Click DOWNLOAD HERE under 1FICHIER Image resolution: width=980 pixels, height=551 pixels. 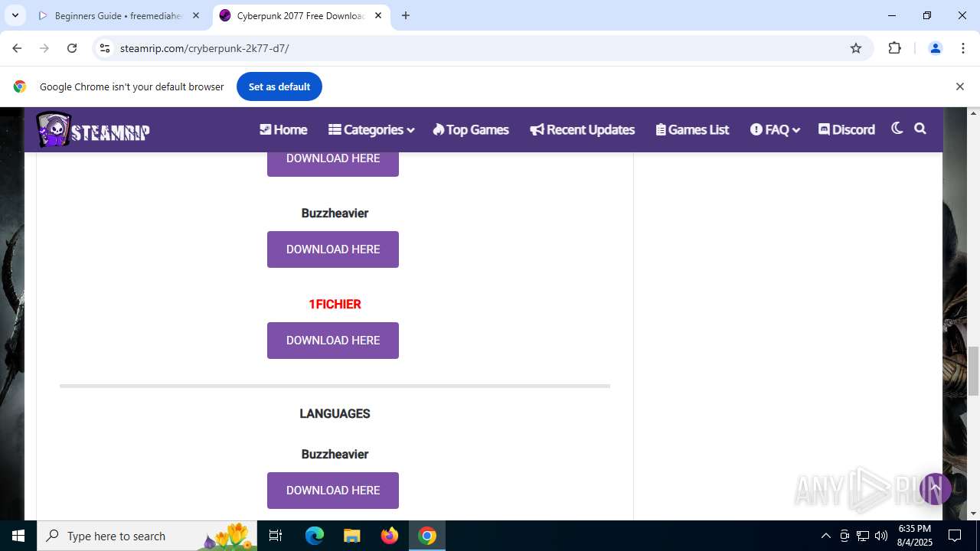333,341
